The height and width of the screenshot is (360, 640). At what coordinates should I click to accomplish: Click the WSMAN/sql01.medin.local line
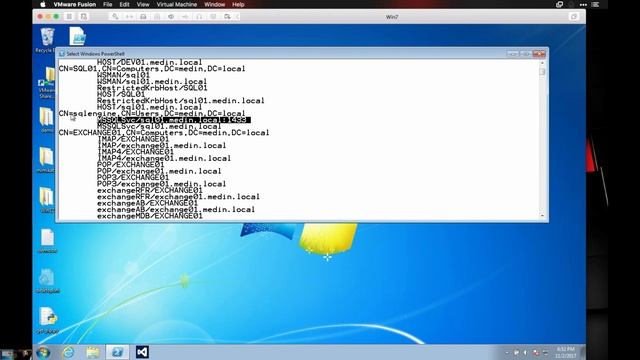[x=152, y=81]
